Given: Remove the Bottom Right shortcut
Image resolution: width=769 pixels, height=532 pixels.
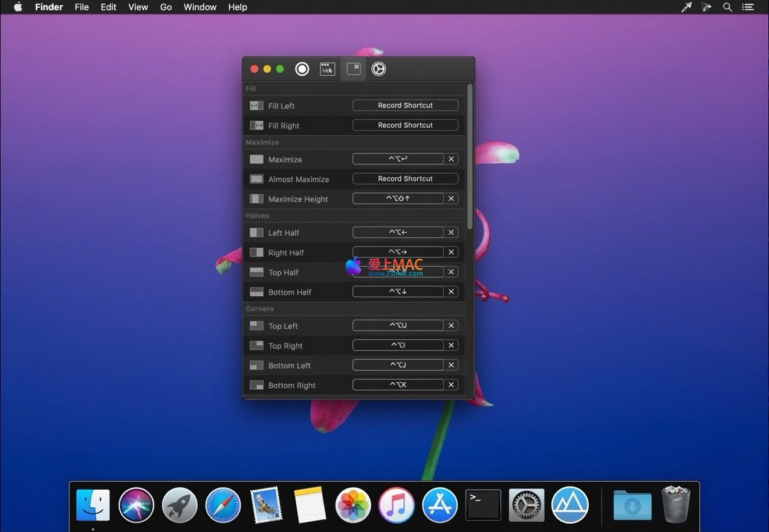Looking at the screenshot, I should click(451, 385).
